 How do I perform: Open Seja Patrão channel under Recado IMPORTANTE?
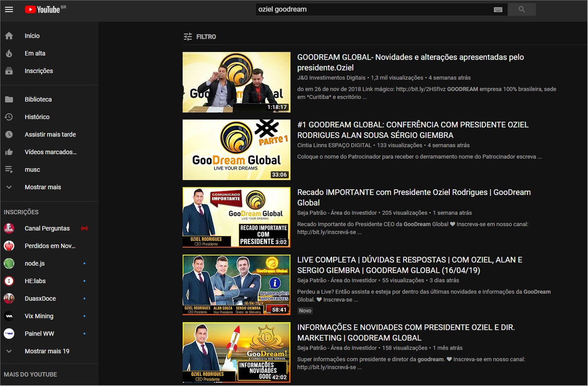(x=337, y=213)
